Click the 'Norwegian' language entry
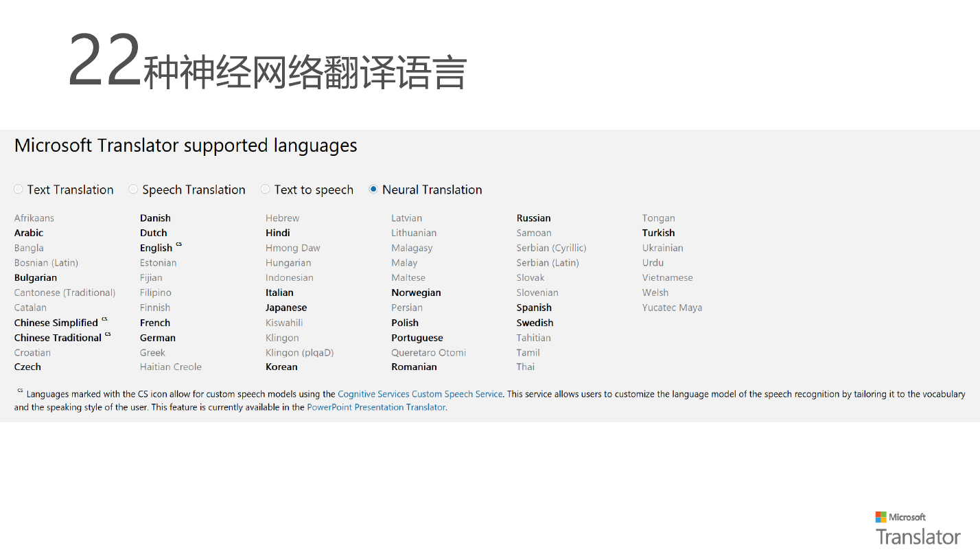 (416, 292)
